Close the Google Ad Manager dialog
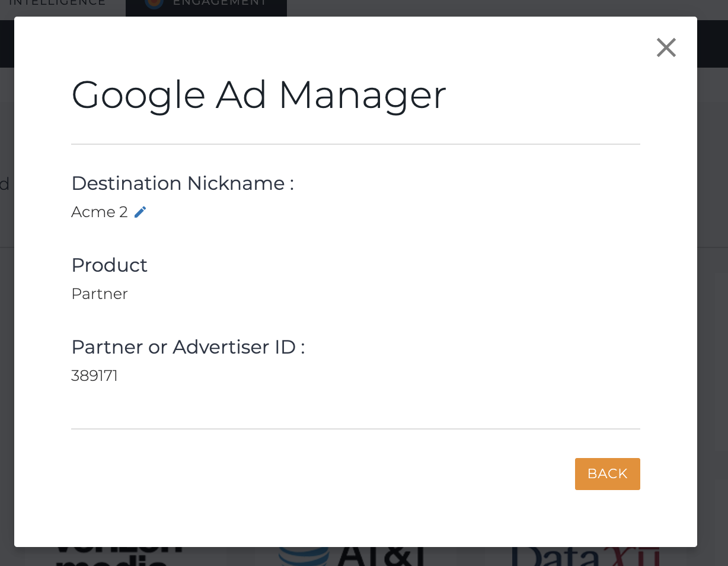 666,47
